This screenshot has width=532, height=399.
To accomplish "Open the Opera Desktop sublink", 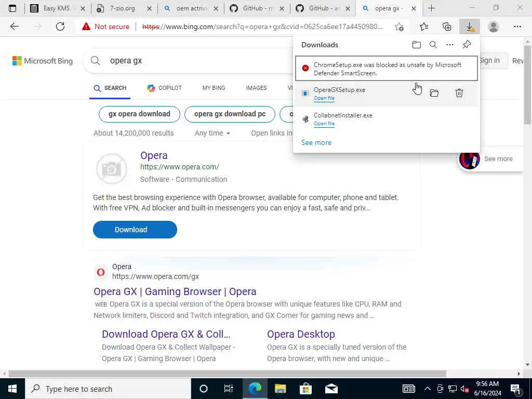I will click(301, 334).
